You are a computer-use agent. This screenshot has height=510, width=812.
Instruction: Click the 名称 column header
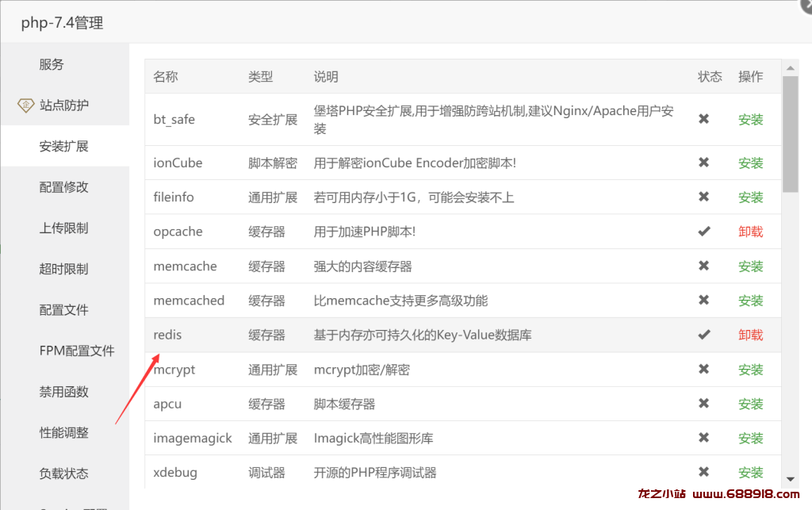(166, 77)
